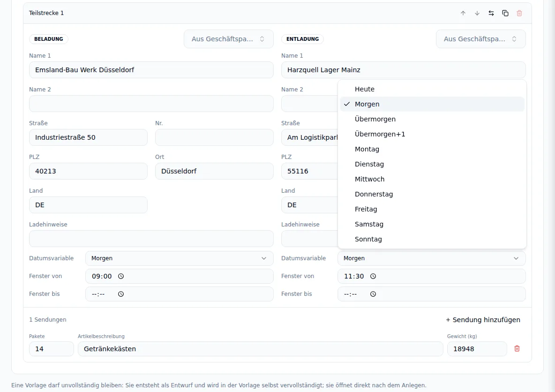
Task: Edit Beladung Land field DE
Action: [x=88, y=205]
